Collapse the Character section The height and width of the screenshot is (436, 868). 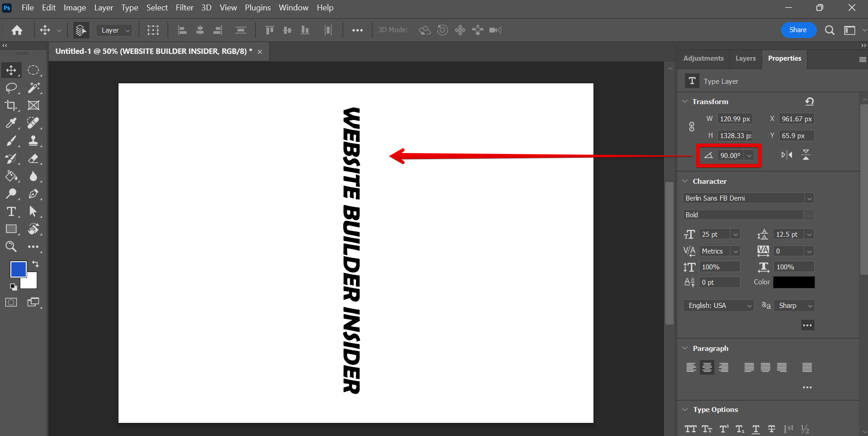(685, 181)
